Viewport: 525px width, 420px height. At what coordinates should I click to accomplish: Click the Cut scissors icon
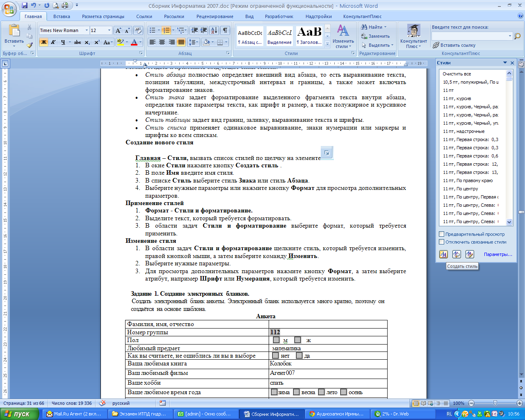30,27
